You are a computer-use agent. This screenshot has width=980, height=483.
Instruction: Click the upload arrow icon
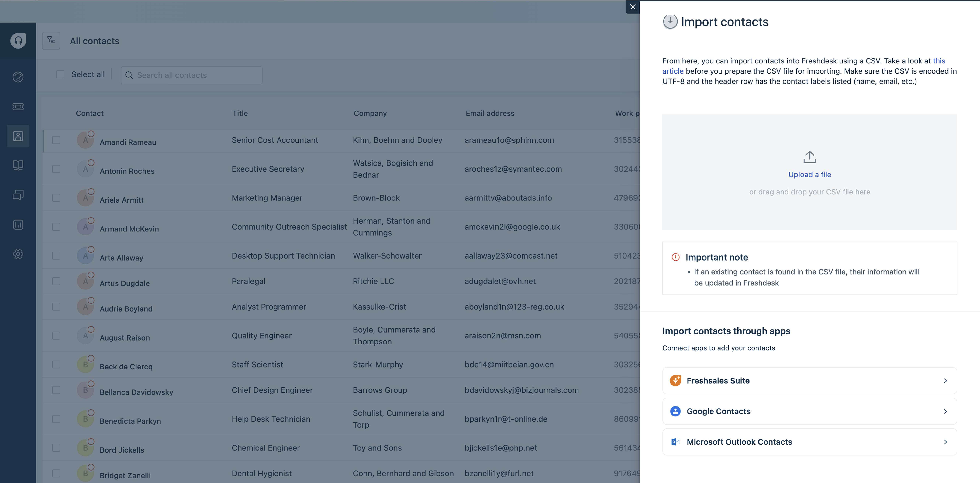tap(809, 157)
